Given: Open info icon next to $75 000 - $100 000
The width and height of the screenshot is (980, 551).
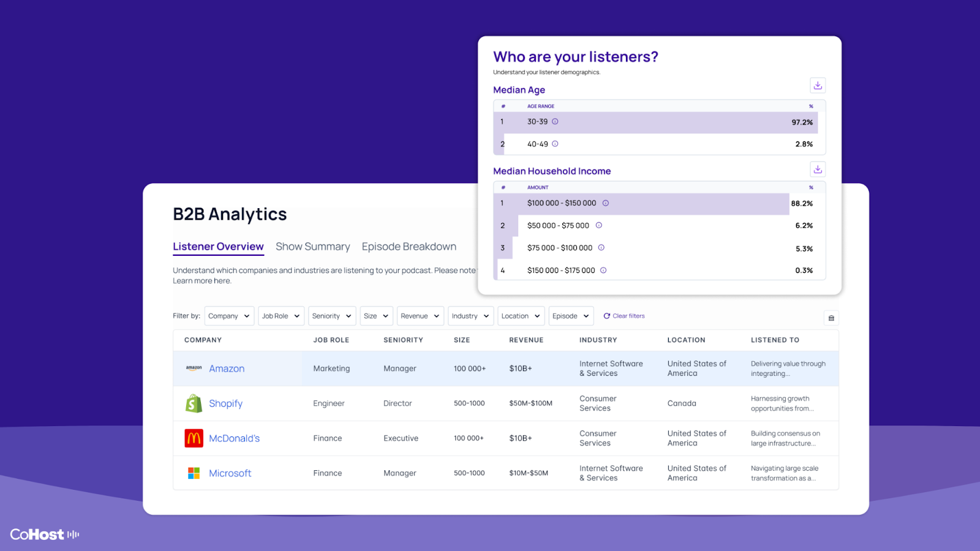Looking at the screenshot, I should click(601, 248).
